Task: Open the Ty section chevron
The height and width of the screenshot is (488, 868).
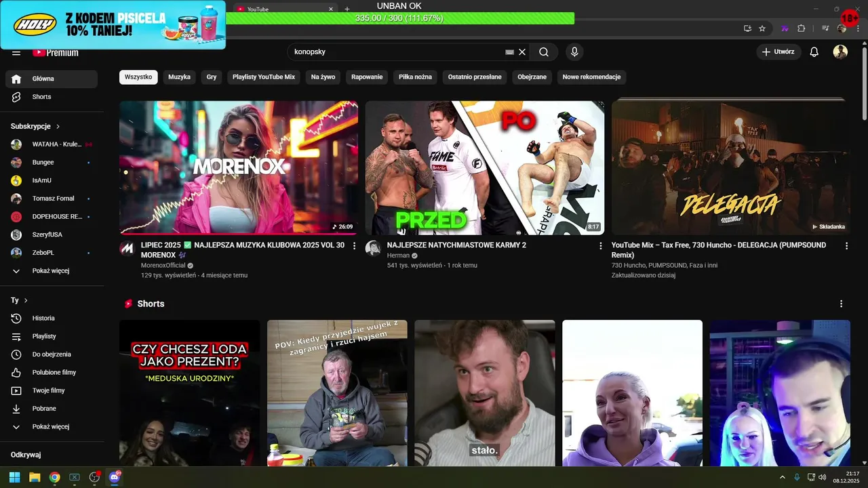Action: tap(26, 300)
